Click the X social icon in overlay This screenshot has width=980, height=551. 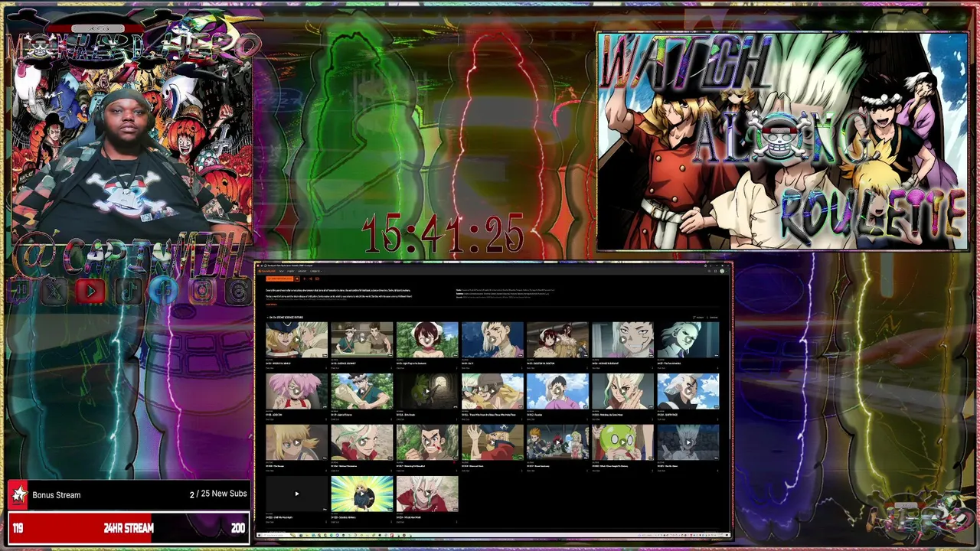[x=55, y=292]
